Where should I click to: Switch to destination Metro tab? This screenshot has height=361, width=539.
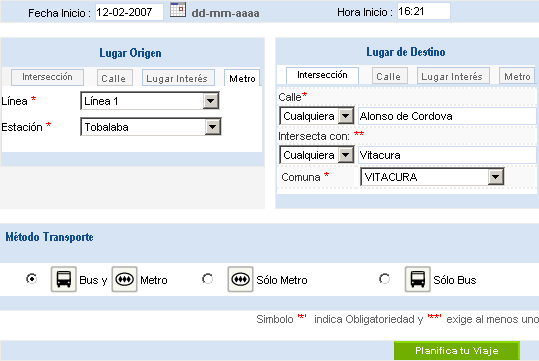click(x=517, y=76)
